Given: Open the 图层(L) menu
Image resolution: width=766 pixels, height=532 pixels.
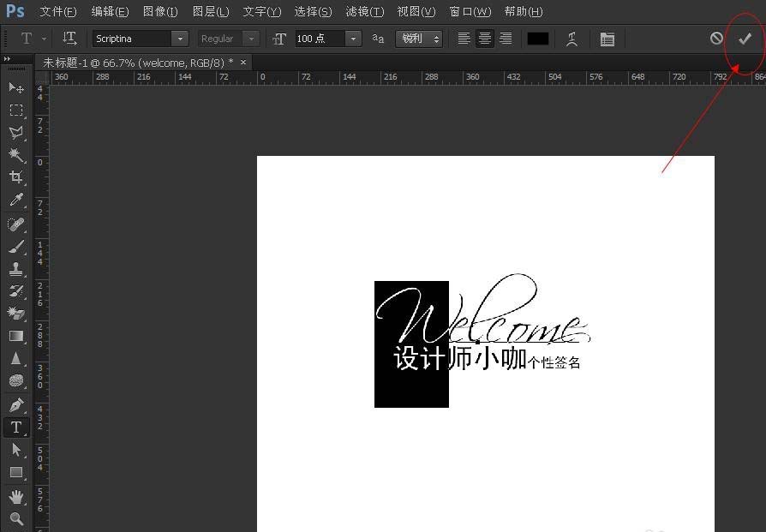Looking at the screenshot, I should pyautogui.click(x=211, y=11).
